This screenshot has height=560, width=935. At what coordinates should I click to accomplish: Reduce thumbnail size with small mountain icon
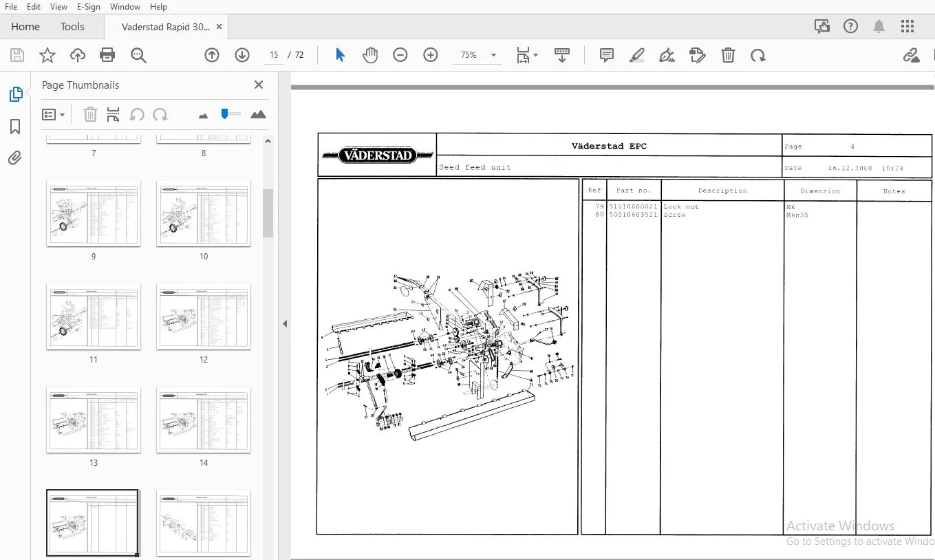203,116
